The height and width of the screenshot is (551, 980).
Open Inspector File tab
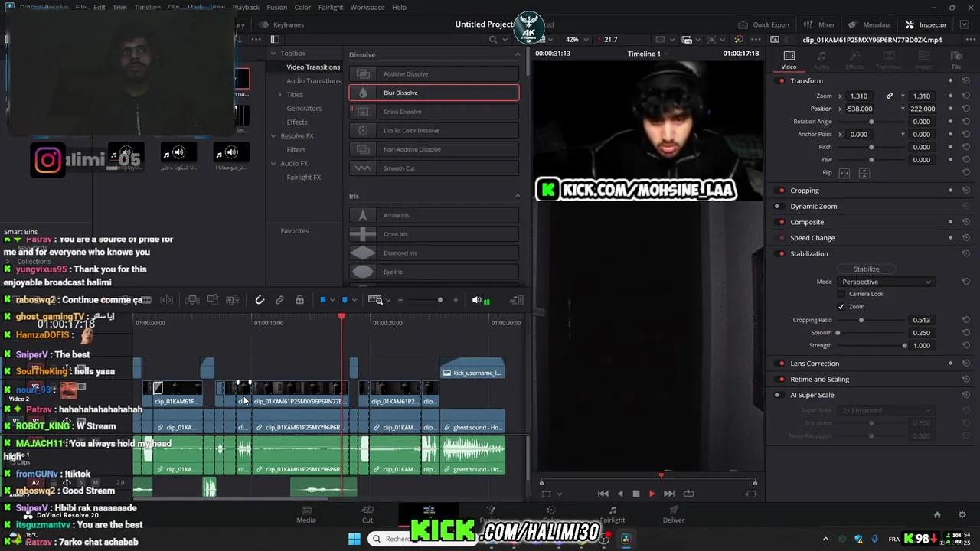click(956, 60)
